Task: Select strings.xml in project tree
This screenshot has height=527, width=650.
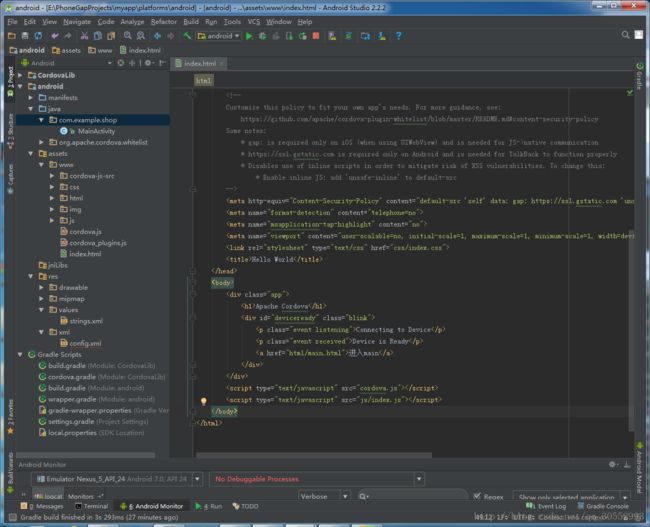Action: pos(86,321)
